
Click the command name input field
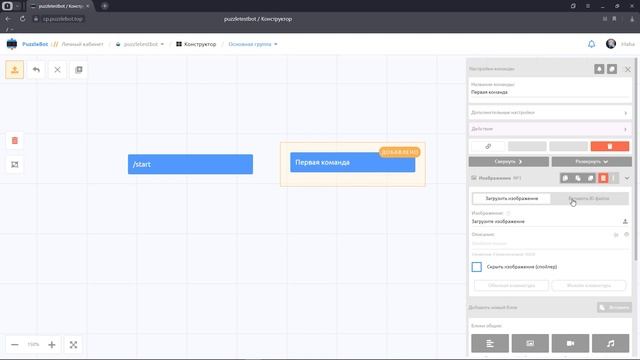pos(550,92)
